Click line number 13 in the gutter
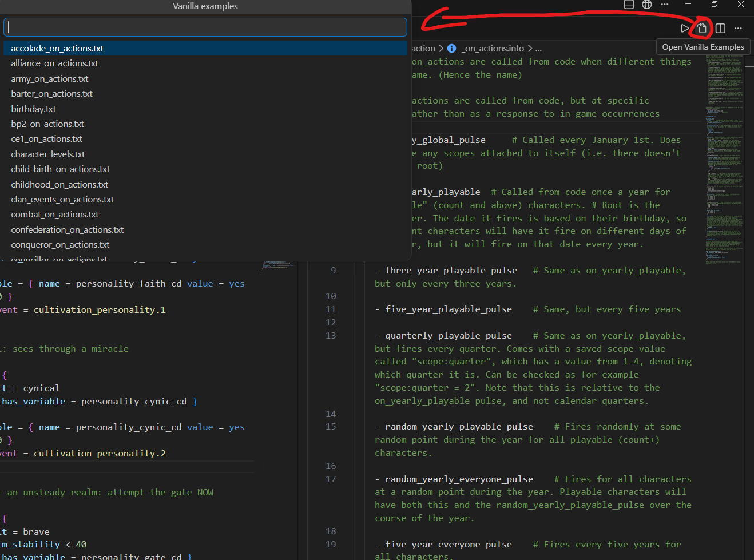Image resolution: width=754 pixels, height=560 pixels. pyautogui.click(x=331, y=336)
